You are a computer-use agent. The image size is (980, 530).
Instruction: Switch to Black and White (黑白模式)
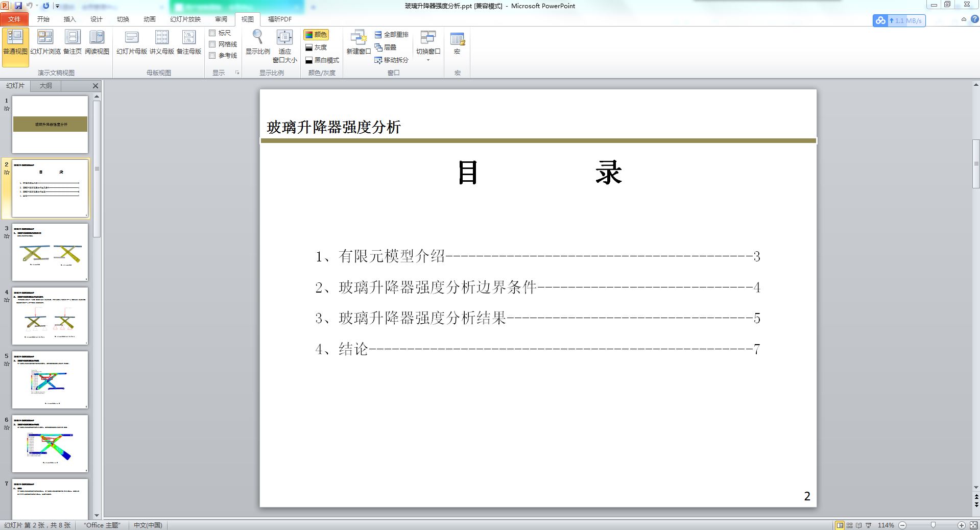322,60
